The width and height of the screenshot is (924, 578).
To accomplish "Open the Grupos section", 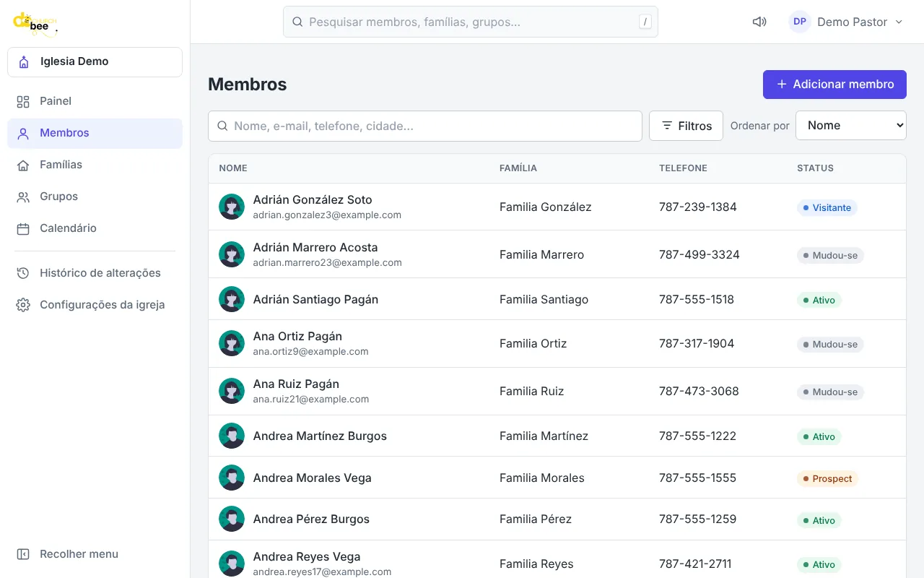I will tap(95, 197).
